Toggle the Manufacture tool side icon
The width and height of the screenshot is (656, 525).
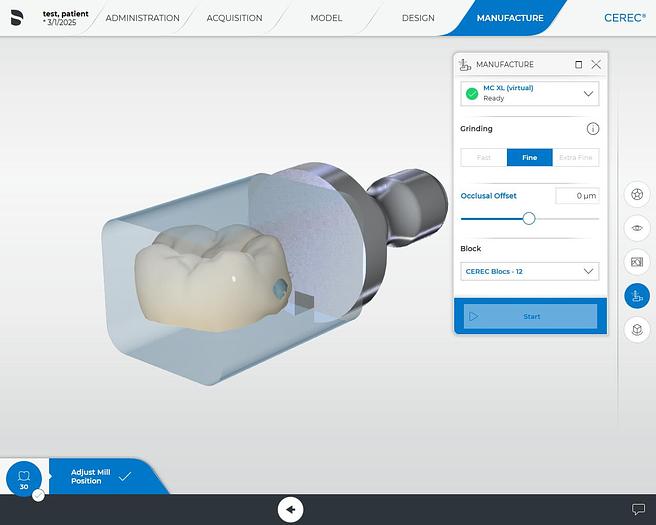(x=637, y=296)
